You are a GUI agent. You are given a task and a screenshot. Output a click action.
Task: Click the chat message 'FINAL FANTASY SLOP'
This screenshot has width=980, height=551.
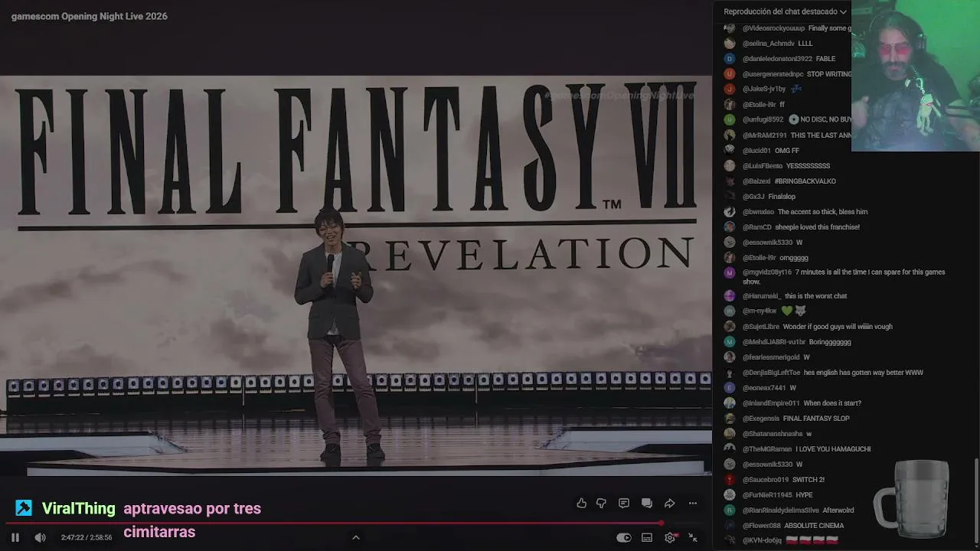816,419
